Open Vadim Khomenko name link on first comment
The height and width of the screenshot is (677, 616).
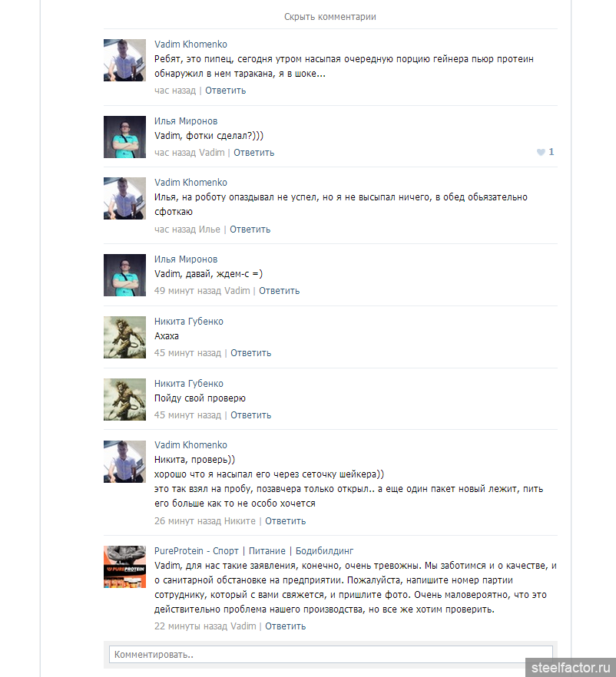190,45
